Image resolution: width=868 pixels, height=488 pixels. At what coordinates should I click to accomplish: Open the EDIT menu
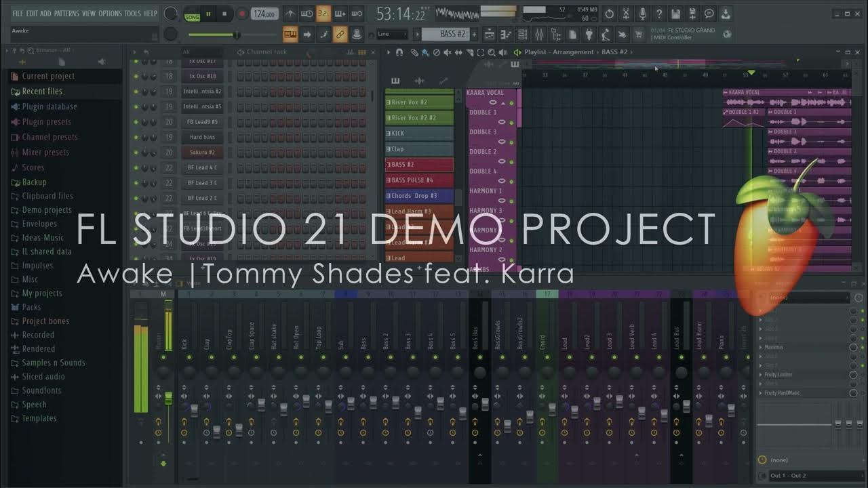32,14
